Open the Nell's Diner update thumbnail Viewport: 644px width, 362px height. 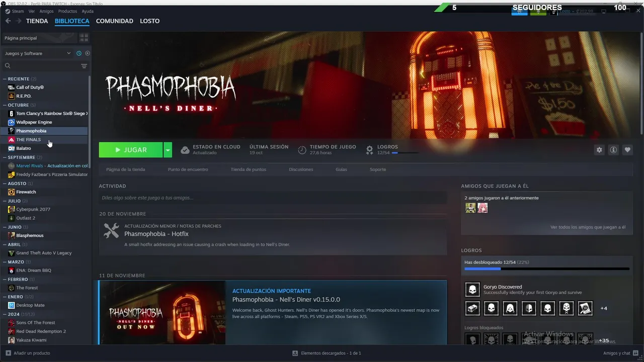(162, 312)
